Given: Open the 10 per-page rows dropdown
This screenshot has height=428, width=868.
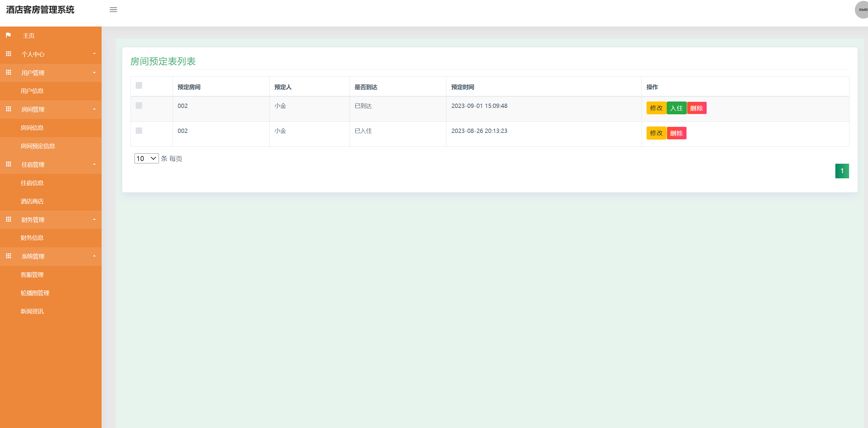Looking at the screenshot, I should [x=147, y=158].
